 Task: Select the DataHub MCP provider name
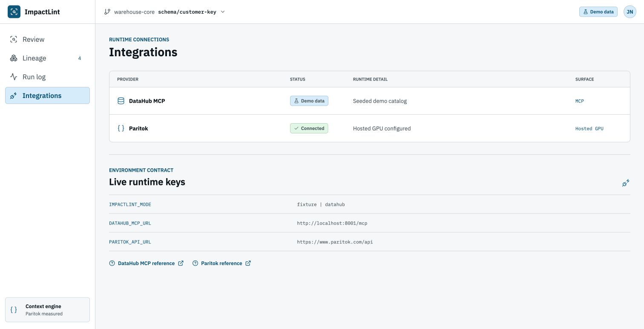point(147,101)
